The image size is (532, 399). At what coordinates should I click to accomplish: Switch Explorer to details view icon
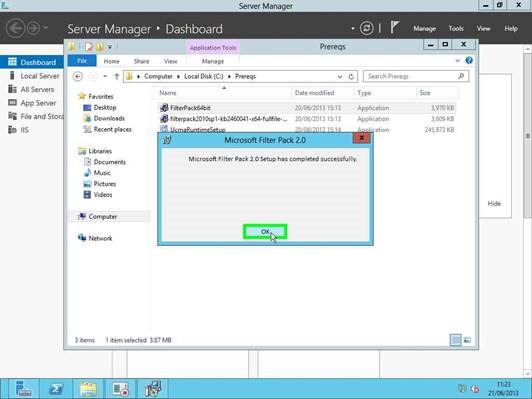point(455,340)
